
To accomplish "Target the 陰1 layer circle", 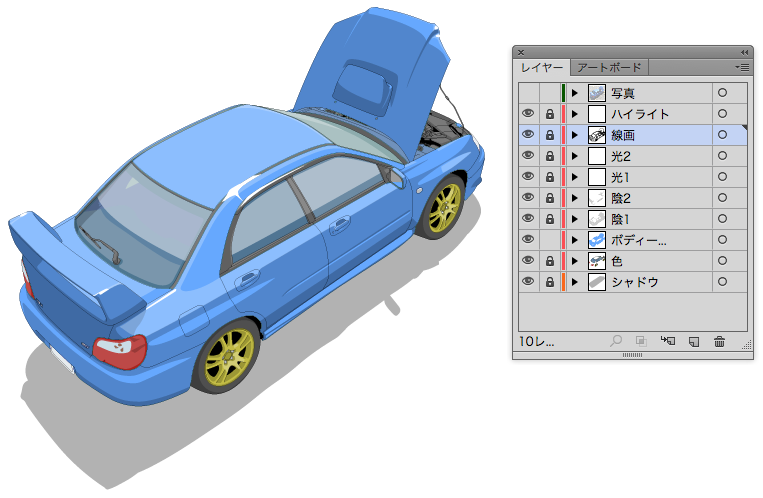I will click(x=722, y=218).
